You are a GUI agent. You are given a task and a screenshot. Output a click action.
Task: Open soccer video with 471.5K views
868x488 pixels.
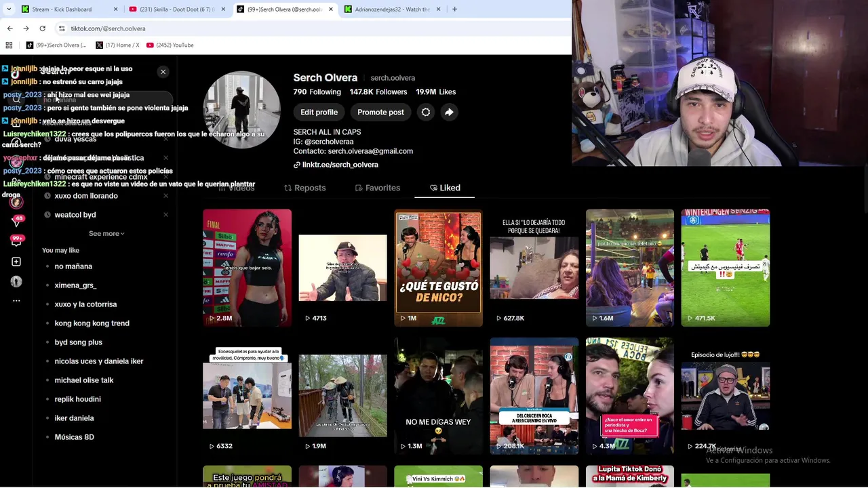coord(726,268)
